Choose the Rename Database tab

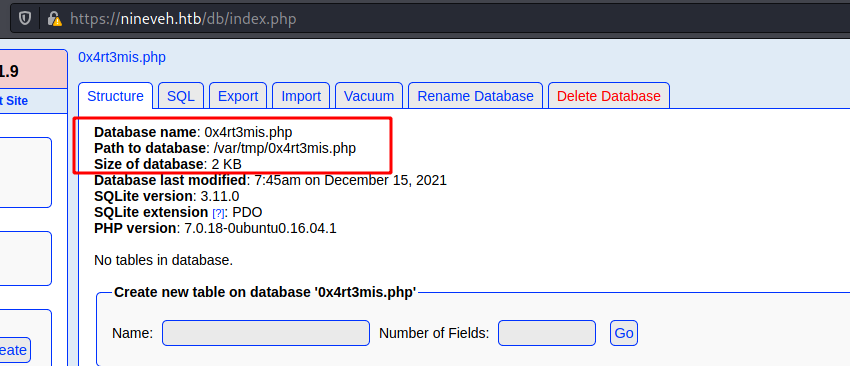click(x=475, y=96)
